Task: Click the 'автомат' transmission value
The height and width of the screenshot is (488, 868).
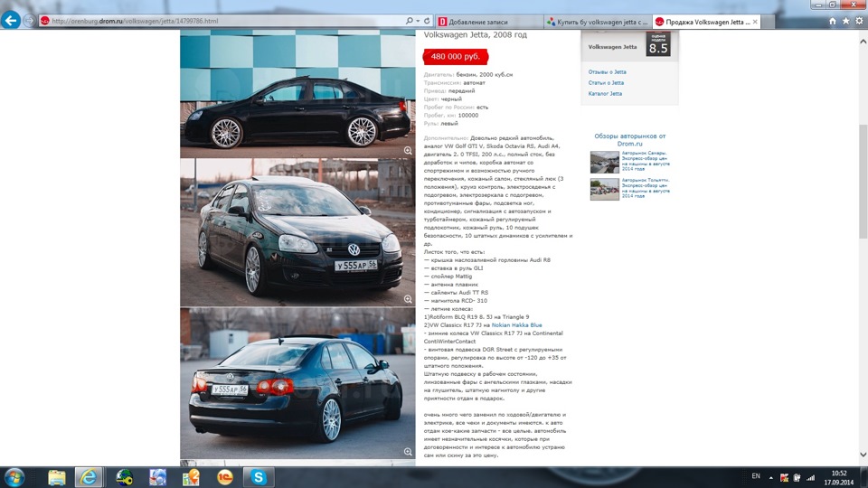Action: 475,82
